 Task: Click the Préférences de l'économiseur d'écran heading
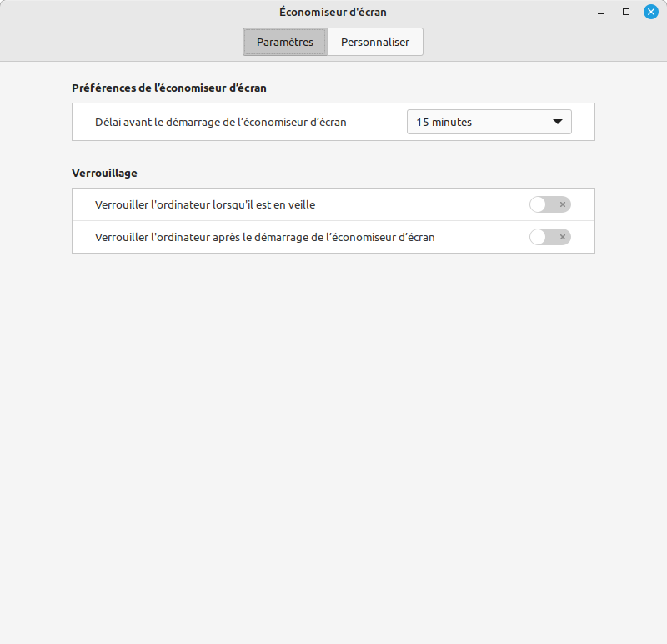pos(169,88)
